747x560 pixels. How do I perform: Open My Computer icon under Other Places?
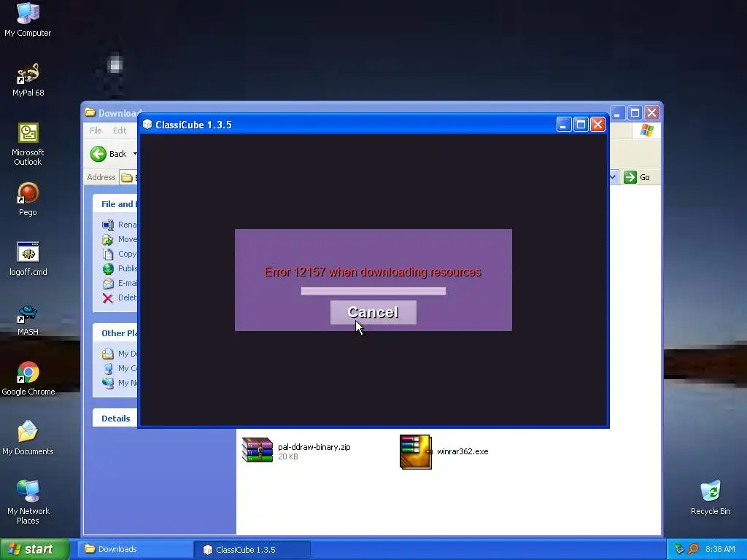[x=108, y=368]
